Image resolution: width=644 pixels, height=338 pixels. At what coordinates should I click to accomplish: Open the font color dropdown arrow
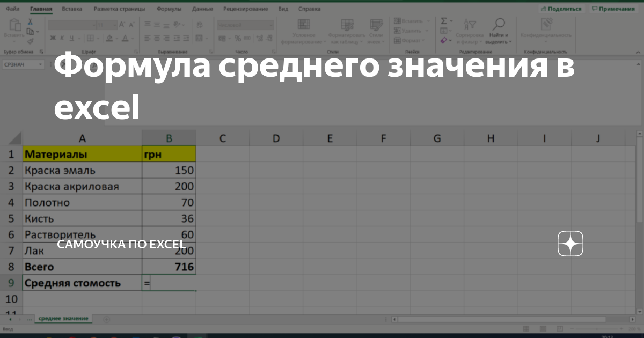click(133, 38)
